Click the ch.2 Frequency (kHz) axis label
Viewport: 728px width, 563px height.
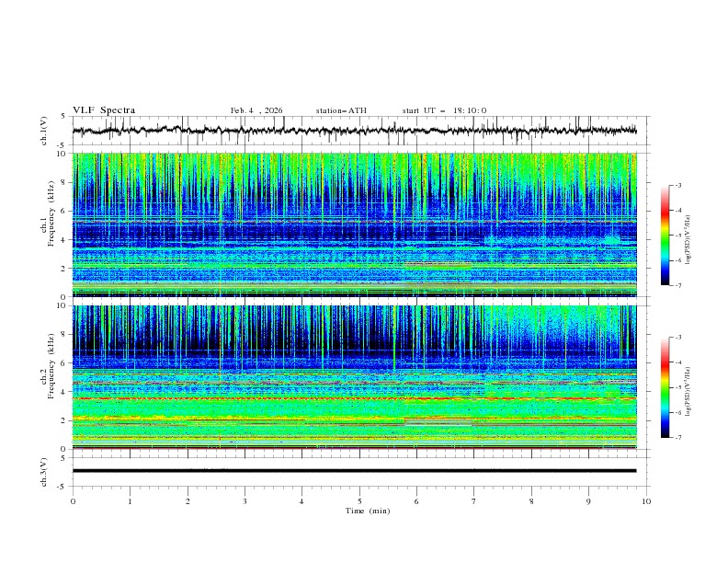(x=48, y=366)
